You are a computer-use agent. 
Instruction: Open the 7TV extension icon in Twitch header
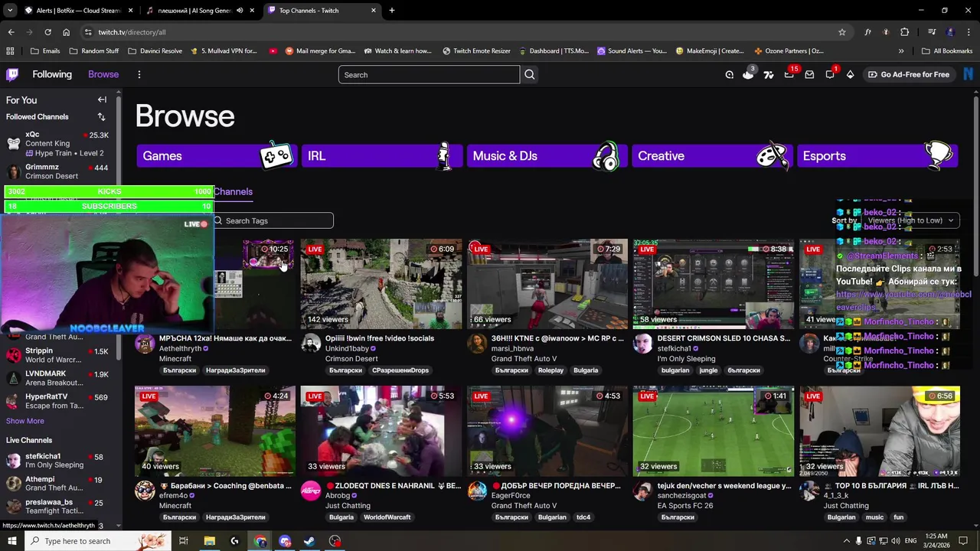point(769,74)
